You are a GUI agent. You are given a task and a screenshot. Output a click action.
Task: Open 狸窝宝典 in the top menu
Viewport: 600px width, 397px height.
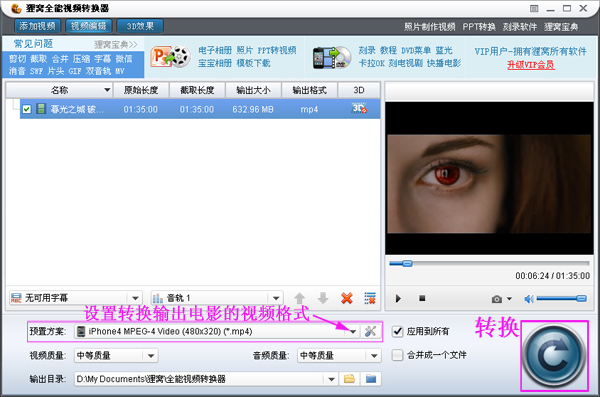coord(561,27)
